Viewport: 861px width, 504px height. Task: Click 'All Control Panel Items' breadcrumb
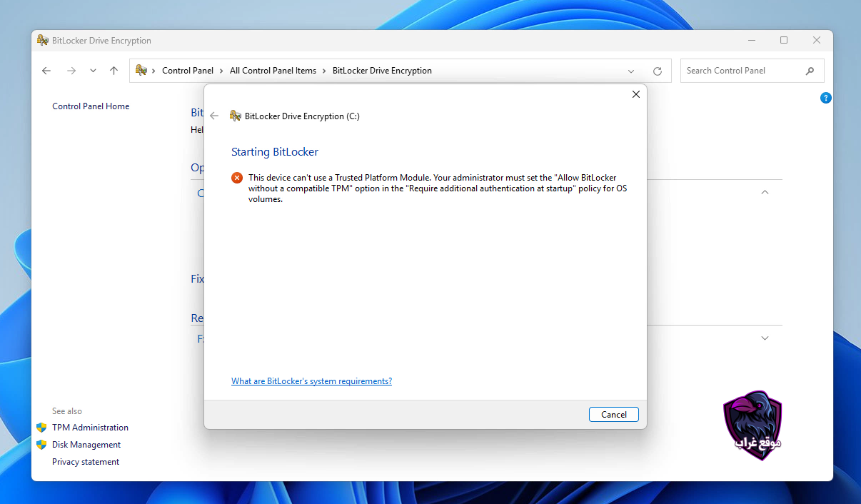[x=273, y=71]
